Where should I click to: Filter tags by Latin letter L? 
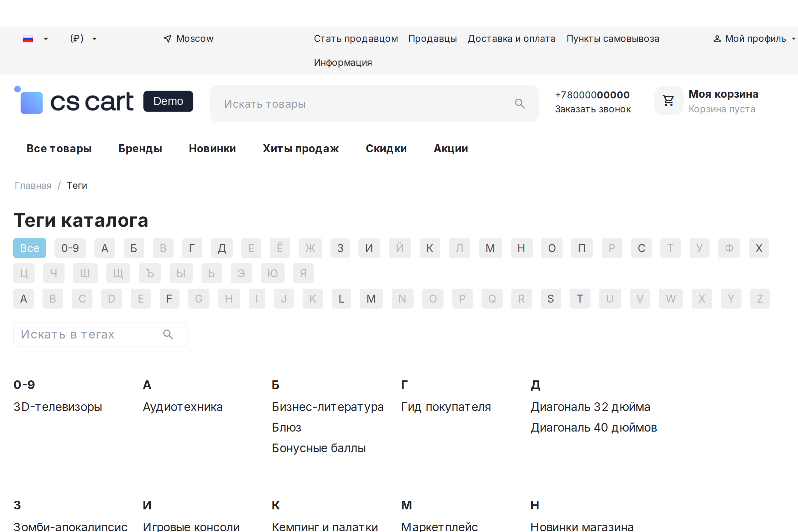tap(341, 299)
